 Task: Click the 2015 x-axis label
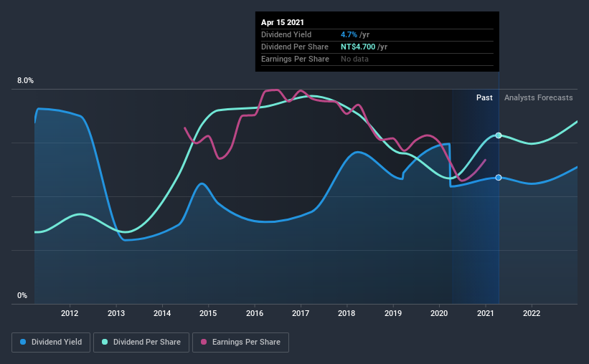coord(208,313)
